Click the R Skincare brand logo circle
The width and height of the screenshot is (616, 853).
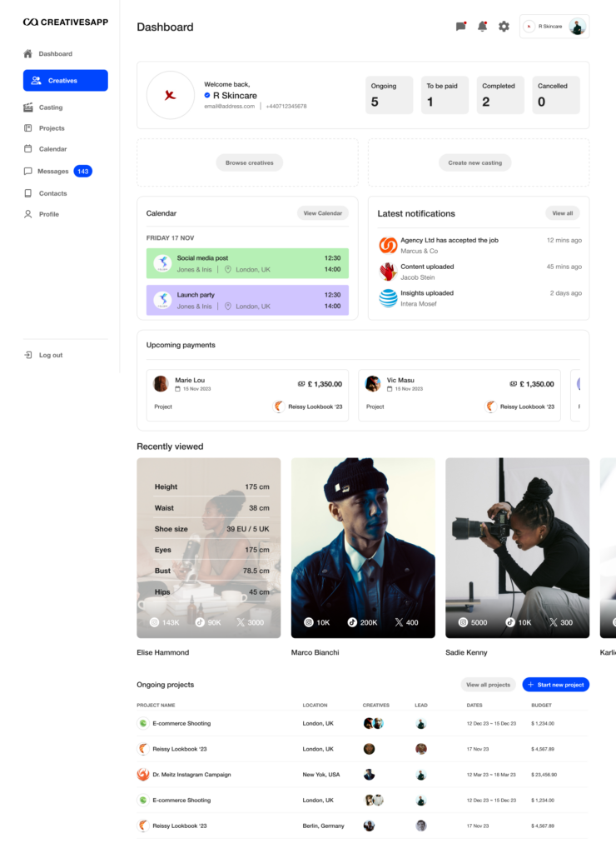click(170, 95)
